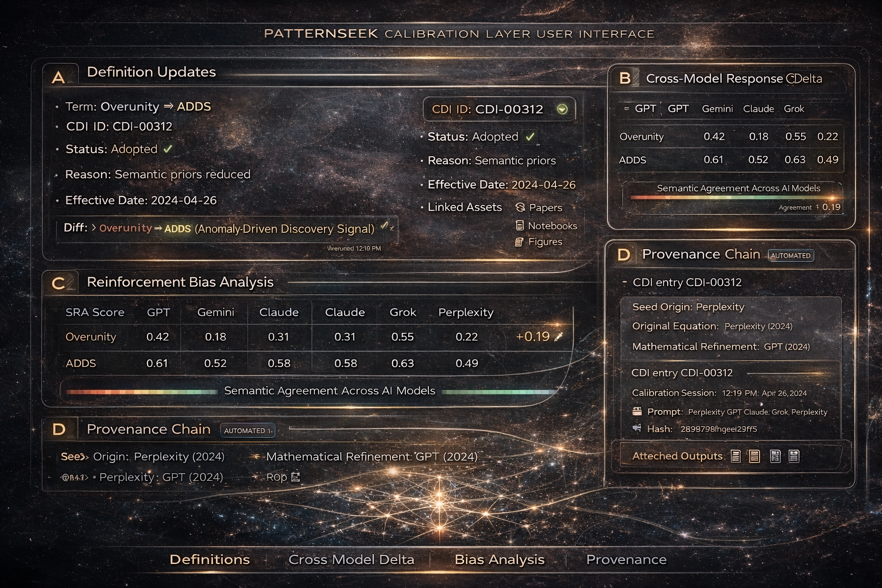This screenshot has width=882, height=588.
Task: Open the Figures linked asset icon
Action: 519,242
